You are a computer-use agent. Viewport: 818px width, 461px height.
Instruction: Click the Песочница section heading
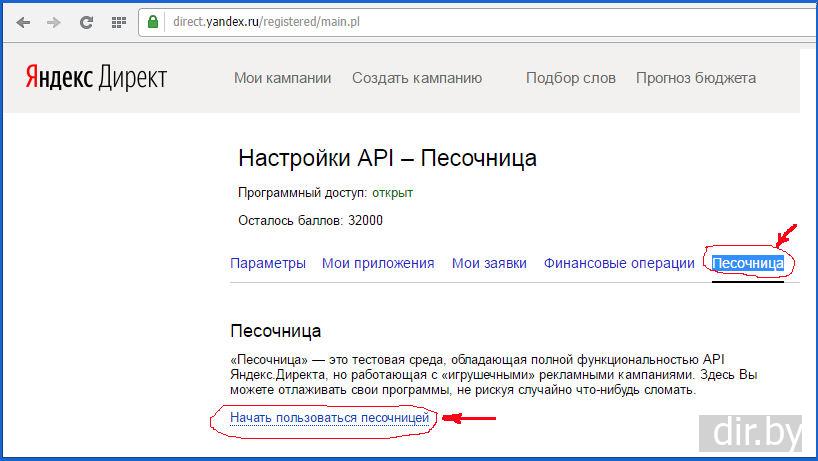tap(275, 331)
